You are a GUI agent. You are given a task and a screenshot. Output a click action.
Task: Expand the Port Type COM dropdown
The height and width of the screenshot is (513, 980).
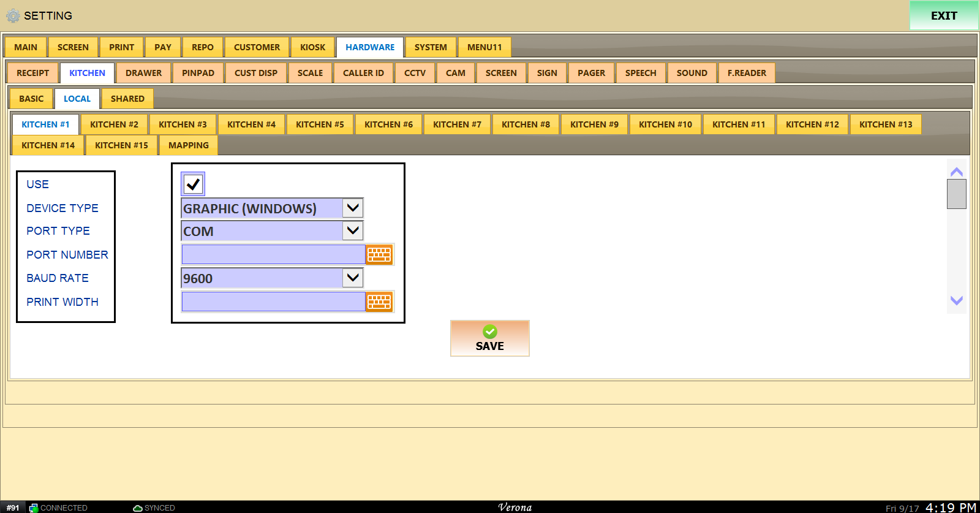coord(353,230)
